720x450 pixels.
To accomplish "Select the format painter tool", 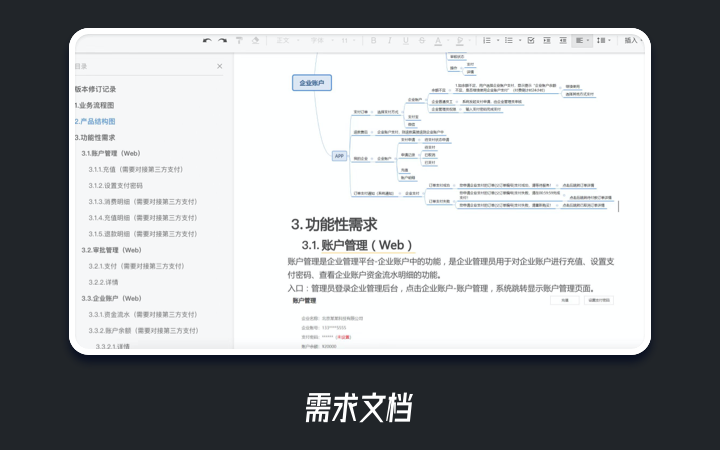I will (x=239, y=41).
